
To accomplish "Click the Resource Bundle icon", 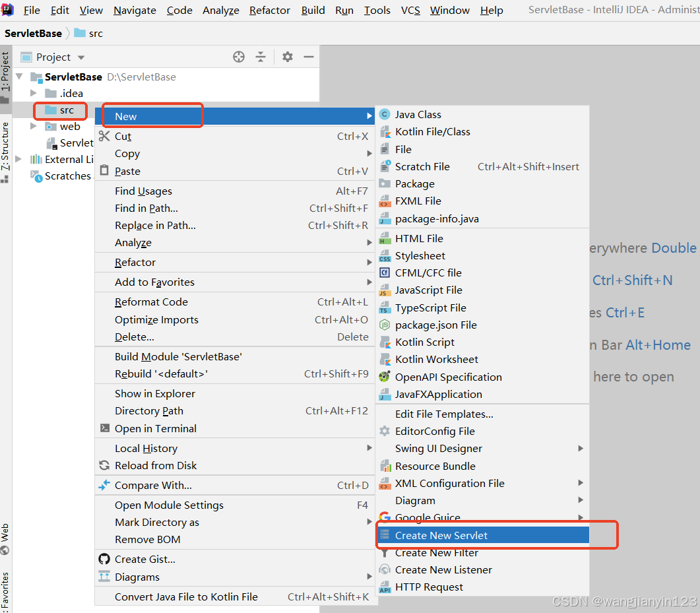I will pos(385,466).
